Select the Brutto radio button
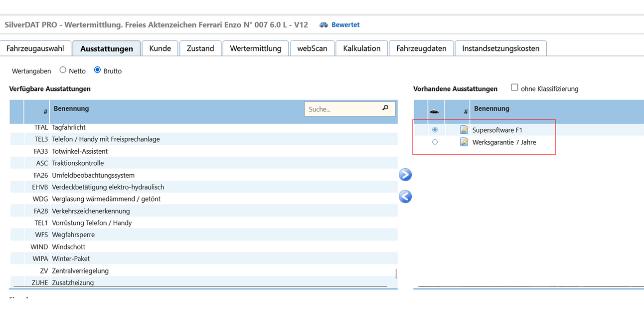Viewport: 644px width, 312px height. click(x=97, y=70)
